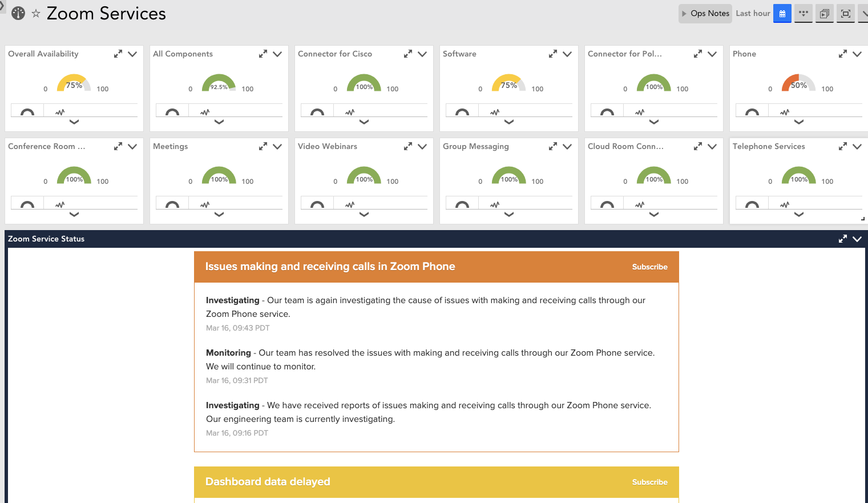Screen dimensions: 868x503
Task: Expand details chevron under Phone widget
Action: [799, 122]
